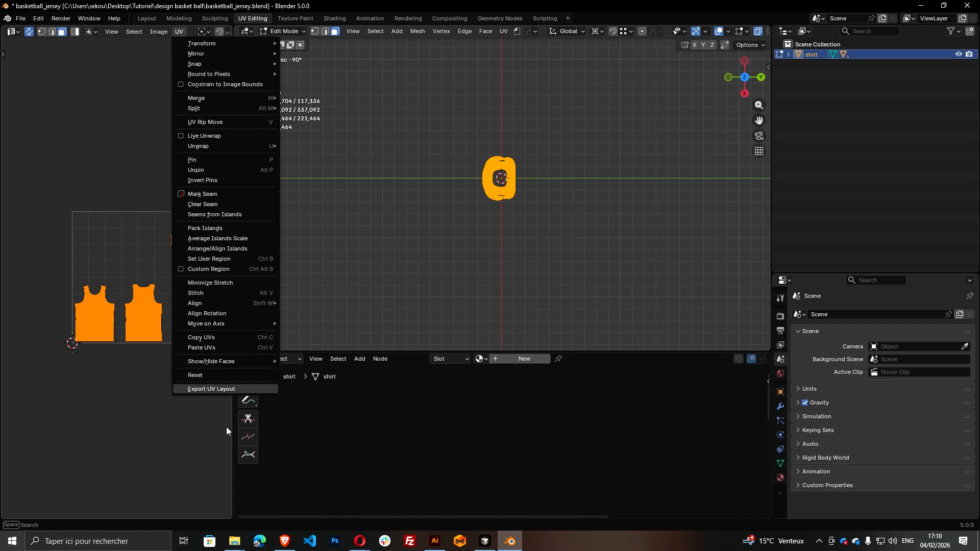The width and height of the screenshot is (980, 551).
Task: Open the Options dropdown in UV editor
Action: click(x=750, y=45)
